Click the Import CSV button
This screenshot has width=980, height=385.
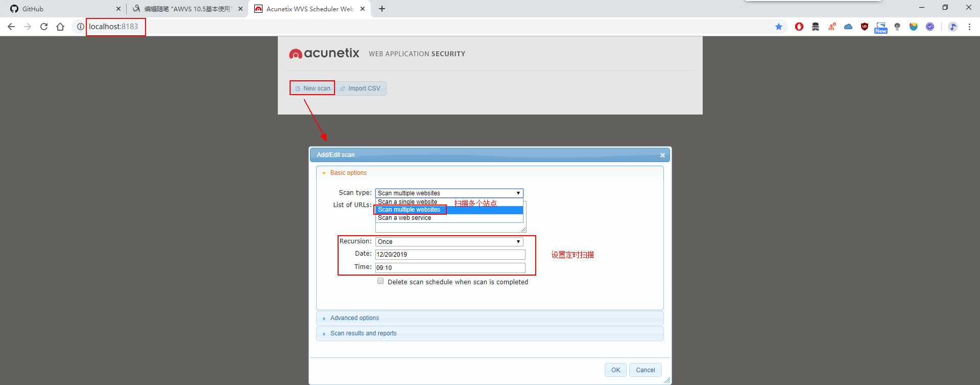pyautogui.click(x=361, y=88)
